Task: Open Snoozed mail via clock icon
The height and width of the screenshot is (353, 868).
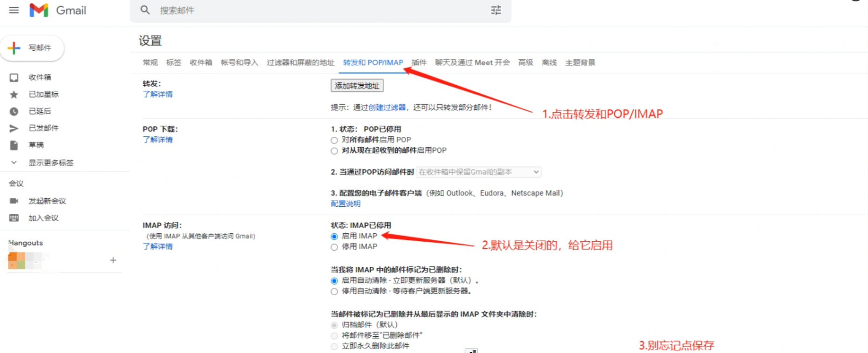Action: coord(14,111)
